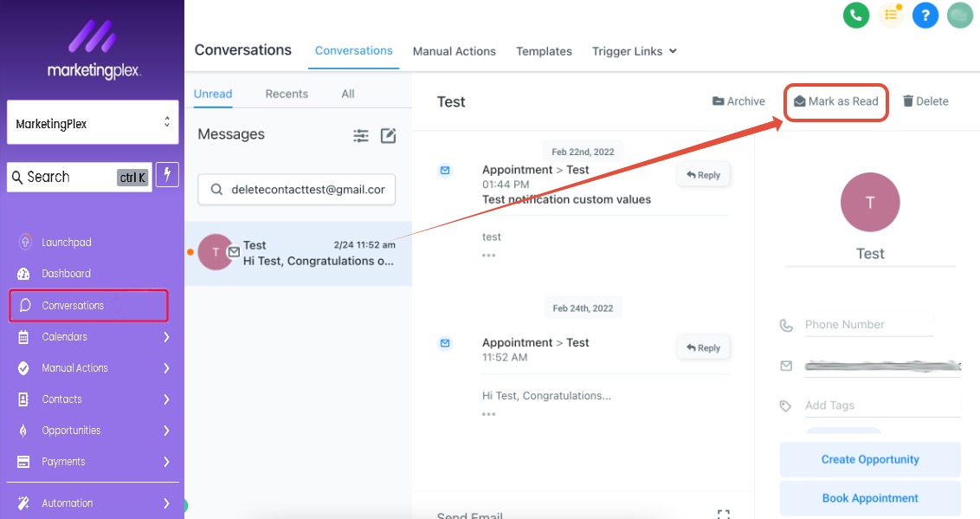
Task: Select the Unread messages tab
Action: (212, 94)
